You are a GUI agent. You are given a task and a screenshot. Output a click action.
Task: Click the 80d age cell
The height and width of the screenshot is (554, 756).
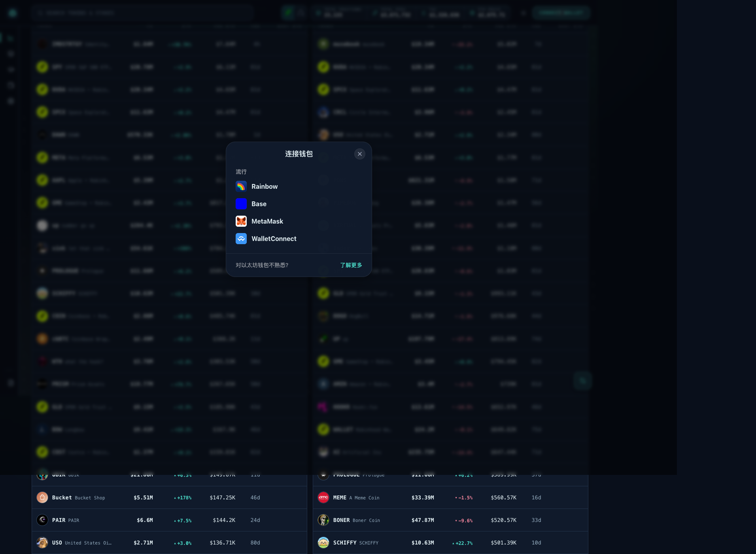(255, 543)
